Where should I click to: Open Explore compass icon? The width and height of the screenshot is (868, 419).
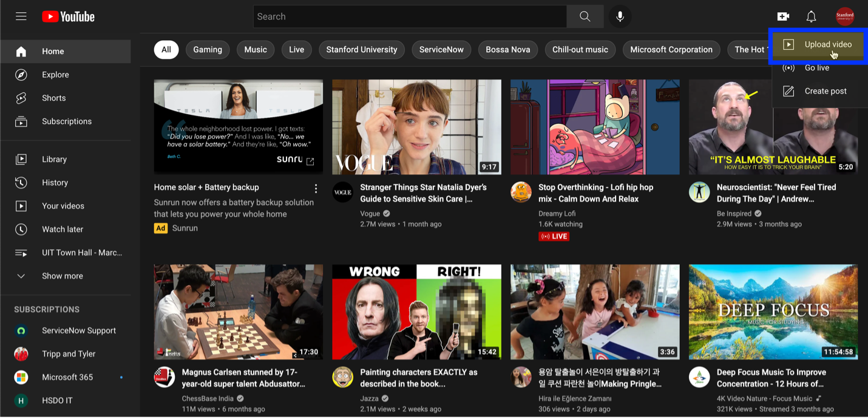coord(21,75)
